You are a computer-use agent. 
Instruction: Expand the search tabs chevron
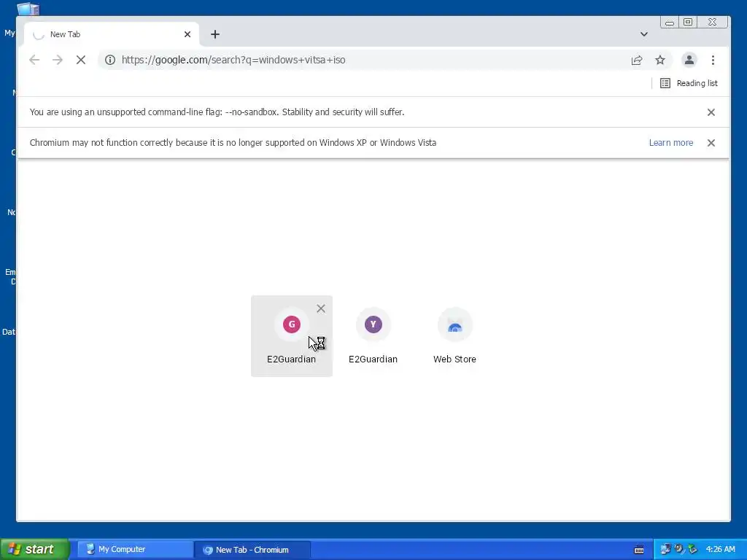[643, 34]
